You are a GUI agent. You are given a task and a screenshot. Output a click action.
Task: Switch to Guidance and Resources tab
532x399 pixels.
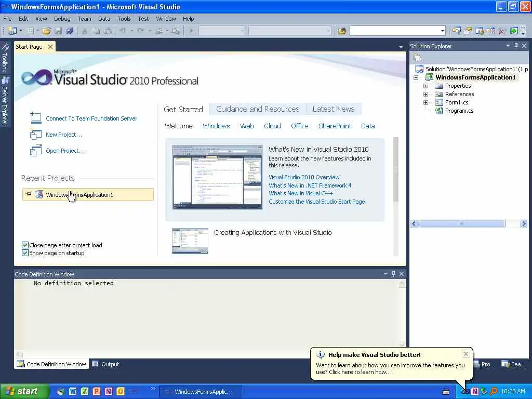(258, 109)
